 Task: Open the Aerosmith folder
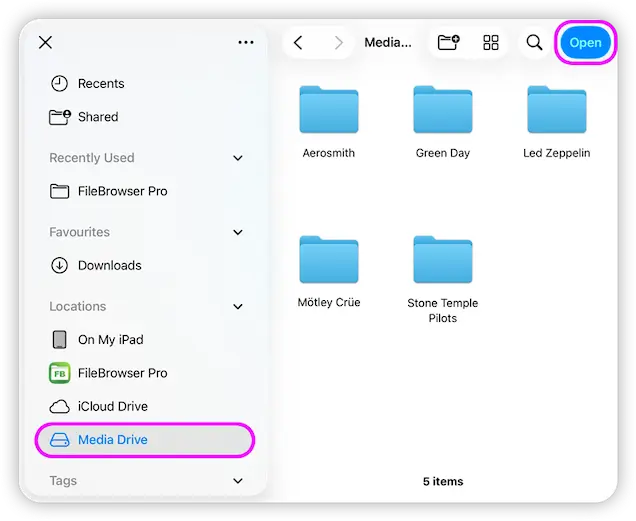click(328, 110)
